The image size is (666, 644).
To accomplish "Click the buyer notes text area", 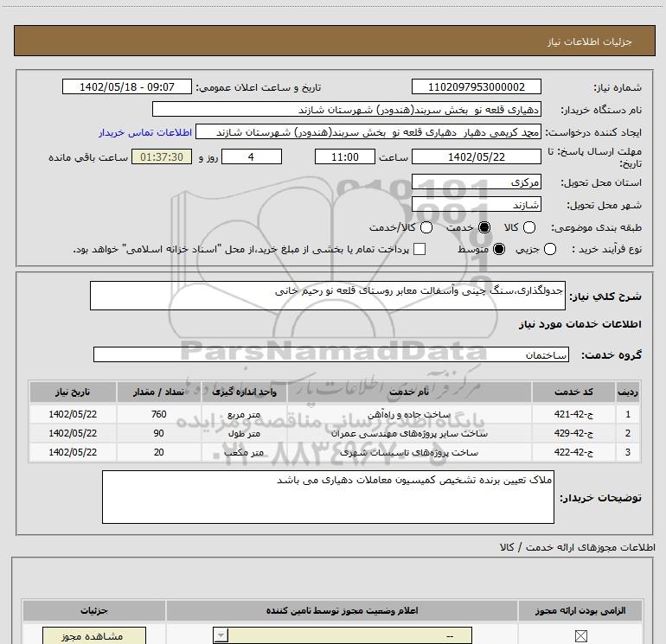I will (x=328, y=497).
